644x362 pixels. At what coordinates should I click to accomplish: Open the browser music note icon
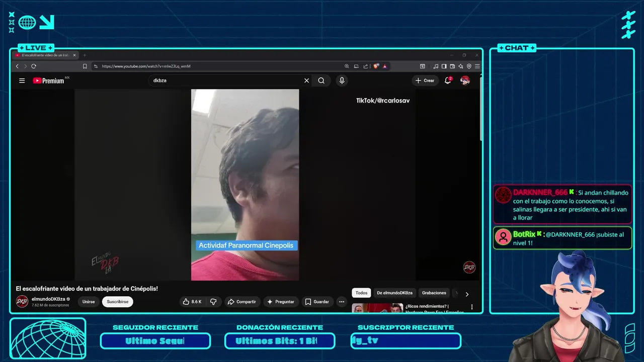[x=436, y=66]
